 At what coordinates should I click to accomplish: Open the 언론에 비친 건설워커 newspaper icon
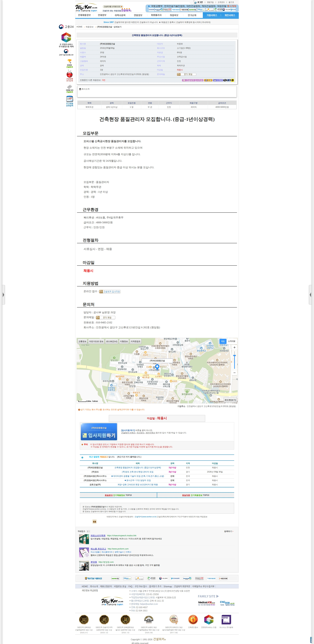[70, 89]
